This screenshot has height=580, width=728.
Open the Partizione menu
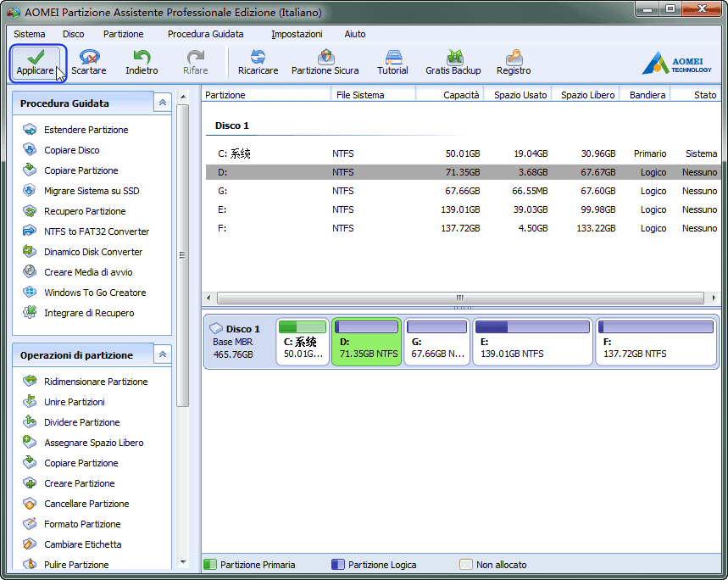[124, 34]
